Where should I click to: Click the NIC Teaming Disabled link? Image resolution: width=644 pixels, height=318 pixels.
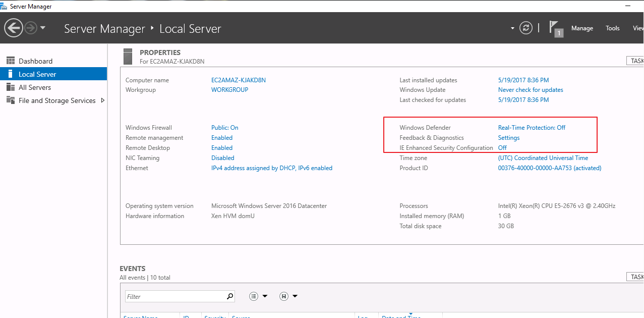coord(222,158)
